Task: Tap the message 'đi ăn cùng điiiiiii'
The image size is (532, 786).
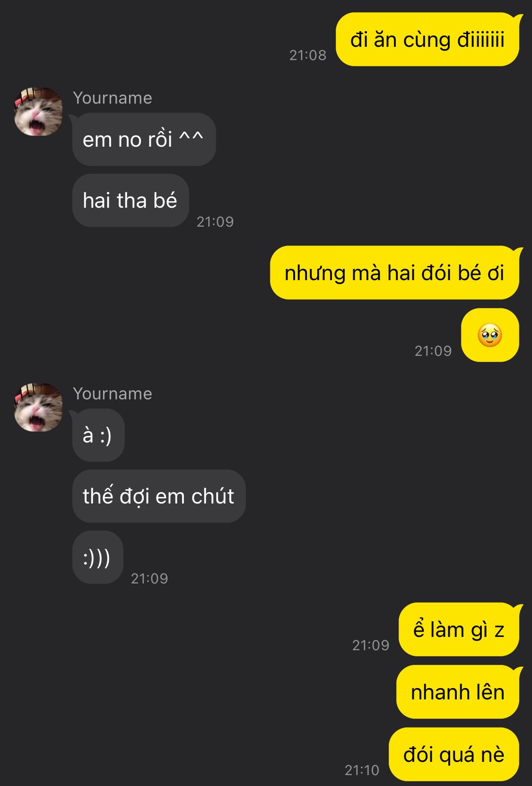Action: tap(427, 39)
